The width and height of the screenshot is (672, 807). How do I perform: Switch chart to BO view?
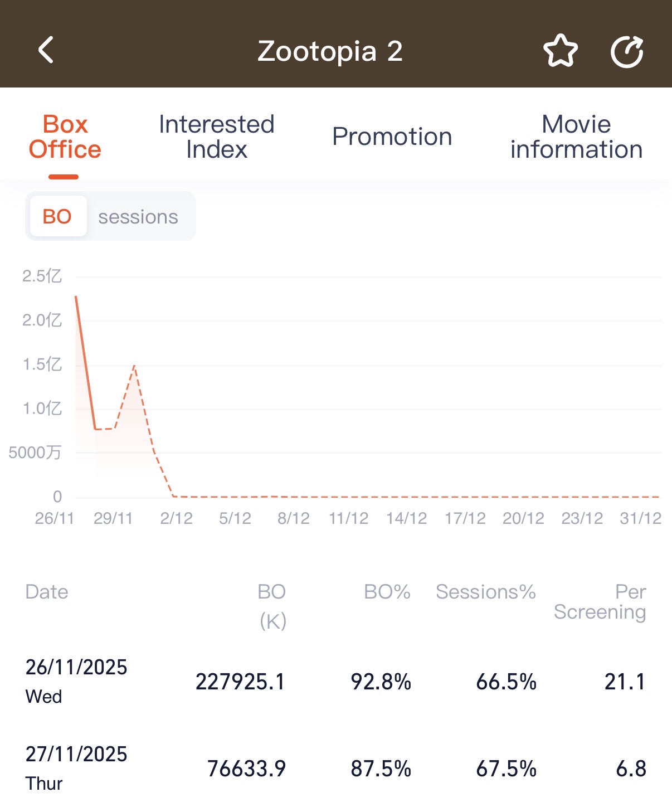57,216
